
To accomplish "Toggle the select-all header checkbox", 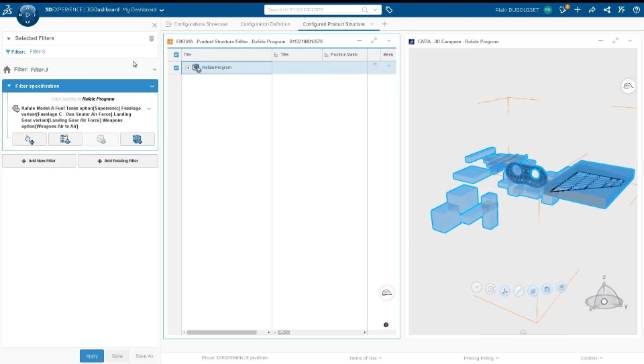I will pos(176,54).
